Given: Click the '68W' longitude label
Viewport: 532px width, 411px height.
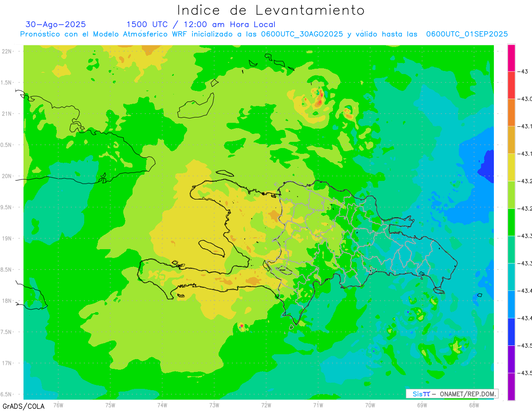Looking at the screenshot, I should 473,405.
